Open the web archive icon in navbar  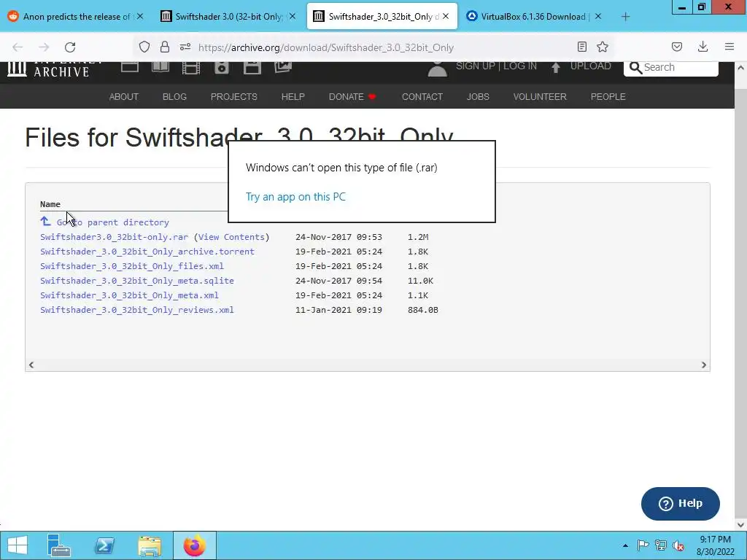pyautogui.click(x=130, y=66)
